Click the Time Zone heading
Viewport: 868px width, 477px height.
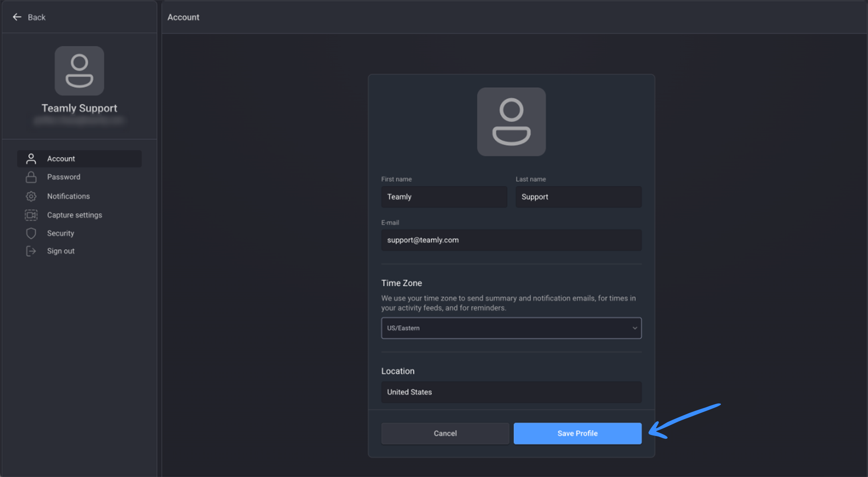401,283
